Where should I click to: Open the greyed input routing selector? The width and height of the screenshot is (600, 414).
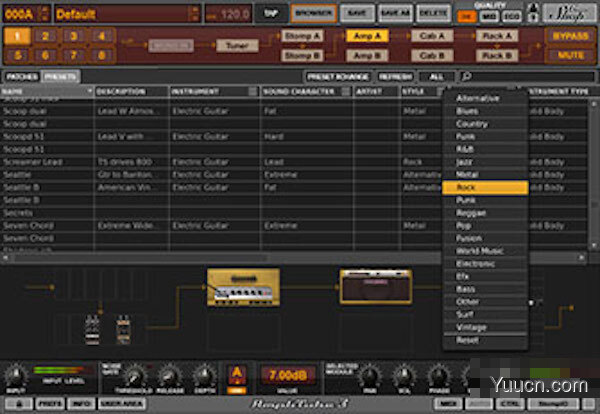(x=171, y=46)
